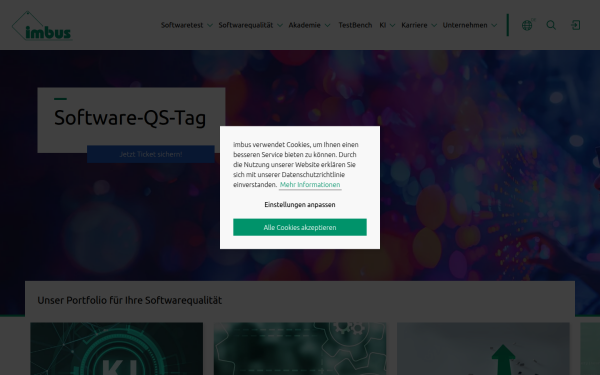Viewport: 600px width, 375px height.
Task: Open the Akademie menu item
Action: (304, 25)
